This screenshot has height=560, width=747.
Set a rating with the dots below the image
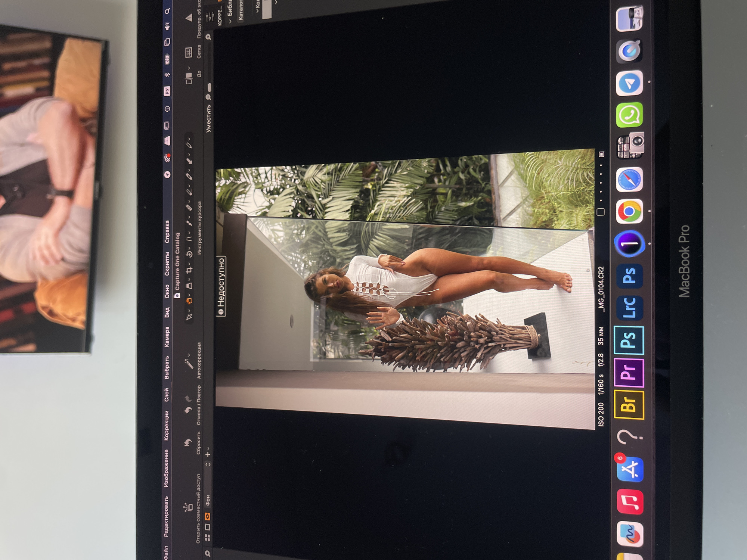pos(601,183)
